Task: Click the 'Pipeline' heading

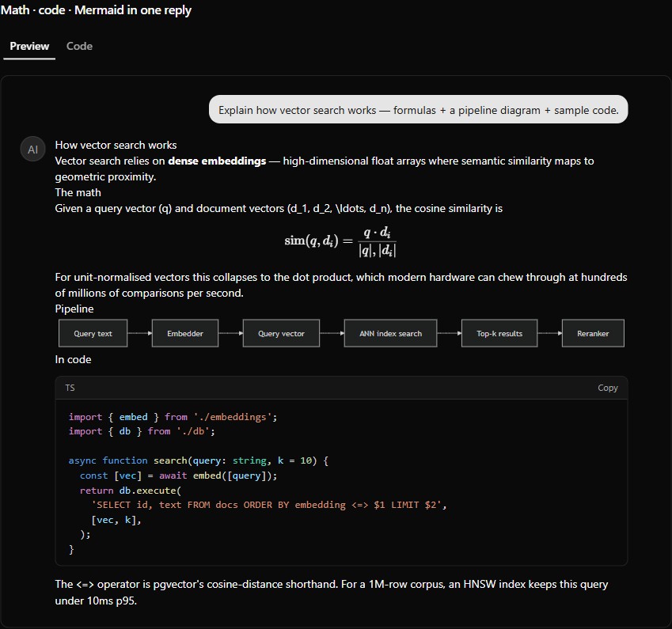Action: [74, 309]
